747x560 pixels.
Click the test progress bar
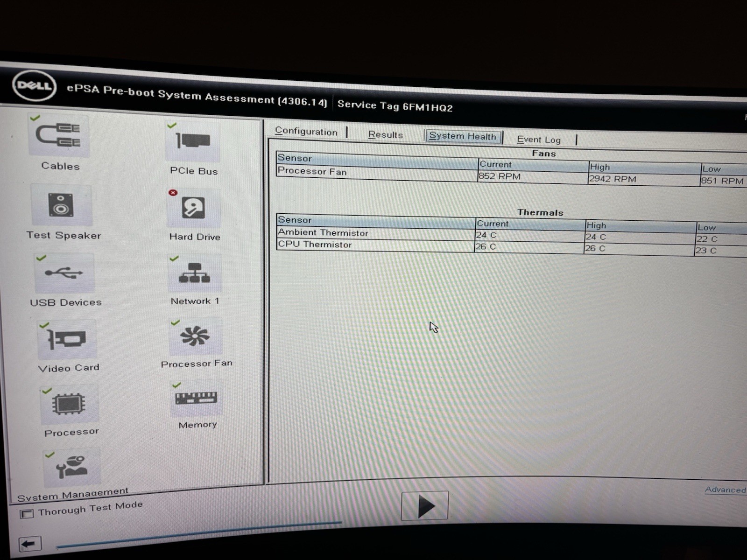click(199, 534)
